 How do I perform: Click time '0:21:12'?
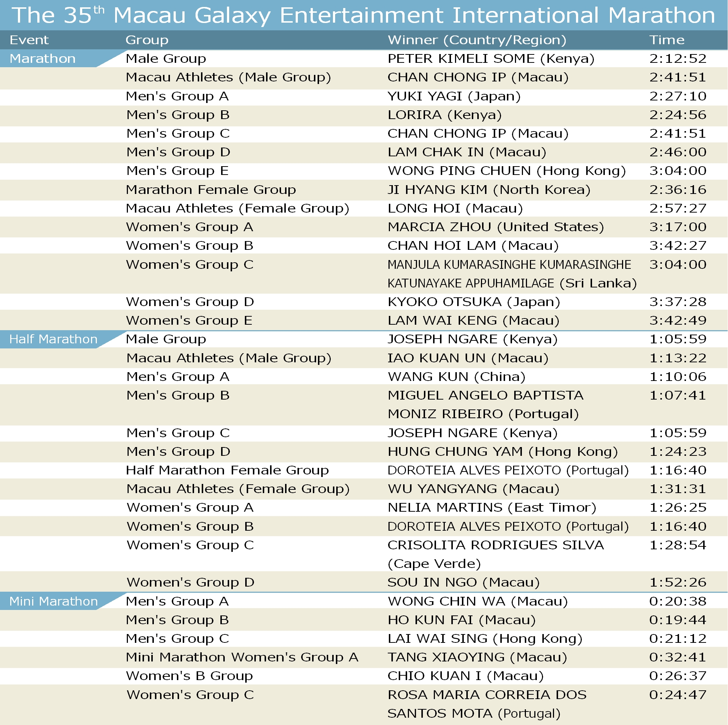pyautogui.click(x=678, y=638)
